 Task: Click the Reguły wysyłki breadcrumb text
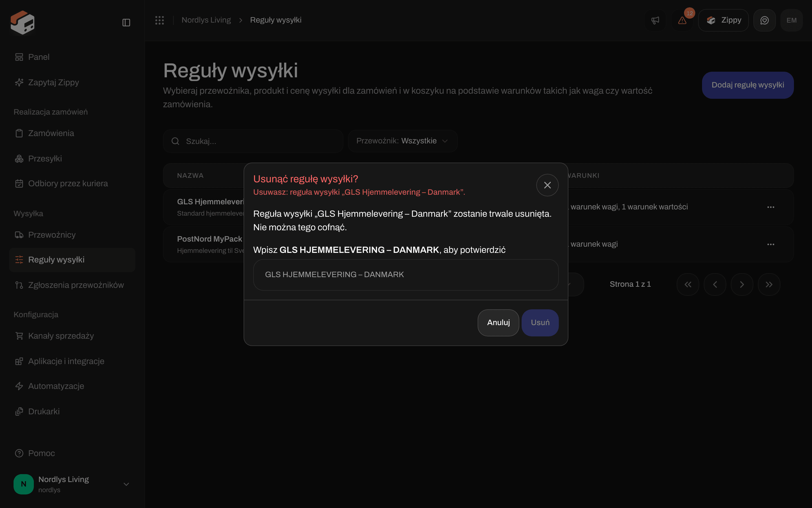(276, 20)
